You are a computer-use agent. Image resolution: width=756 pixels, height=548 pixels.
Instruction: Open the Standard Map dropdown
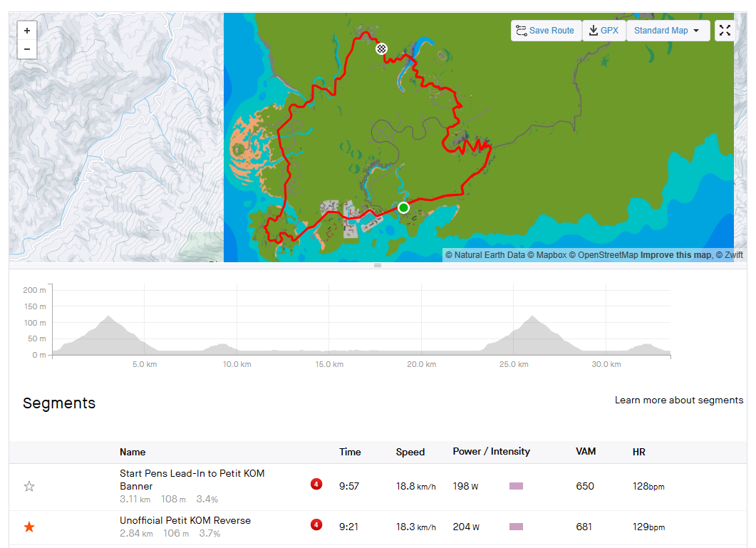[668, 31]
